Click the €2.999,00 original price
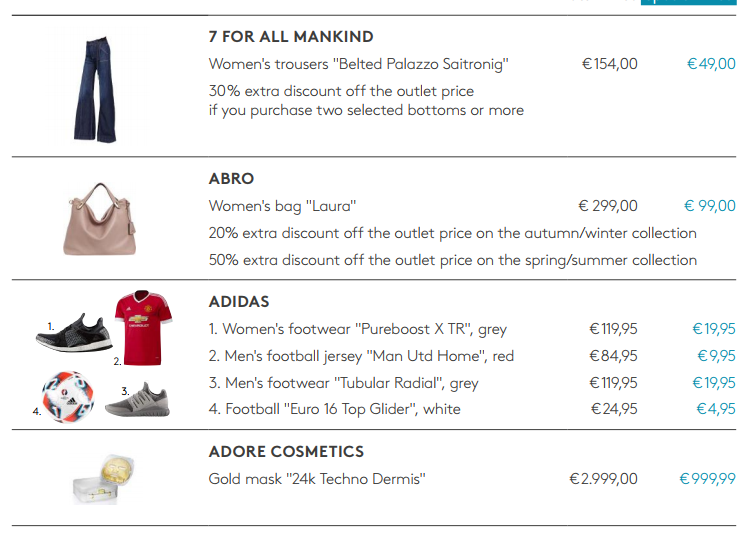The width and height of the screenshot is (748, 534). [x=603, y=479]
